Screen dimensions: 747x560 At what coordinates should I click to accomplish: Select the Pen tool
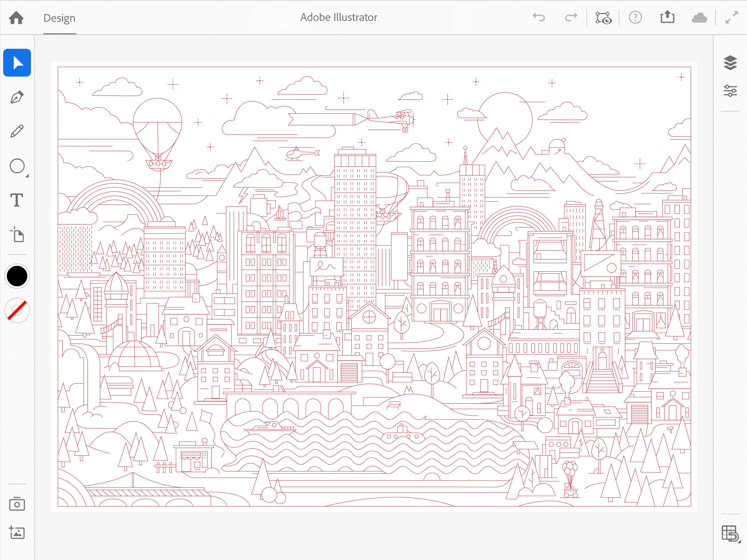click(x=17, y=97)
